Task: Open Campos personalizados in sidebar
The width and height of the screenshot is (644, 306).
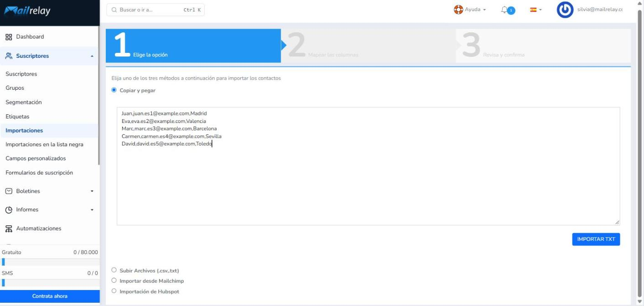Action: [x=36, y=158]
